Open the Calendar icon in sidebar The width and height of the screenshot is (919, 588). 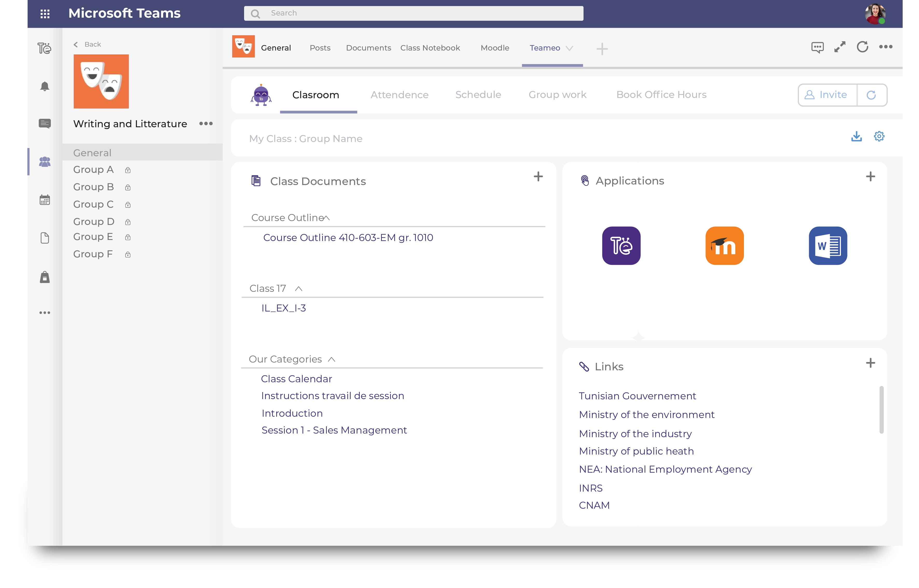click(x=45, y=200)
